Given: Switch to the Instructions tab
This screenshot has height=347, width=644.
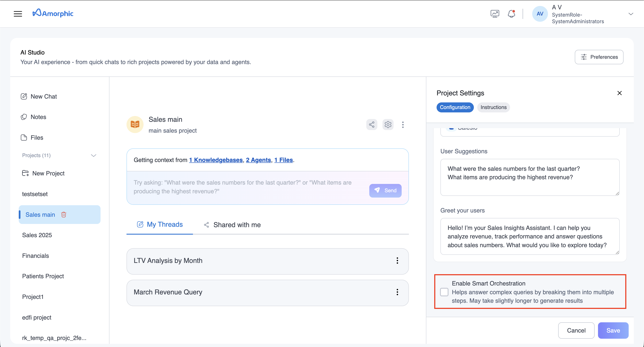Looking at the screenshot, I should coord(493,107).
